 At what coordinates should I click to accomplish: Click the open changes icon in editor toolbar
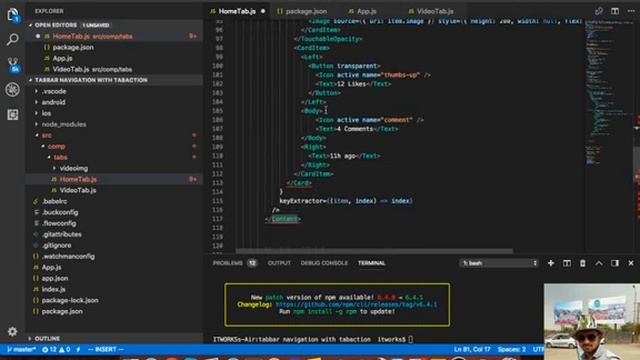click(x=599, y=11)
